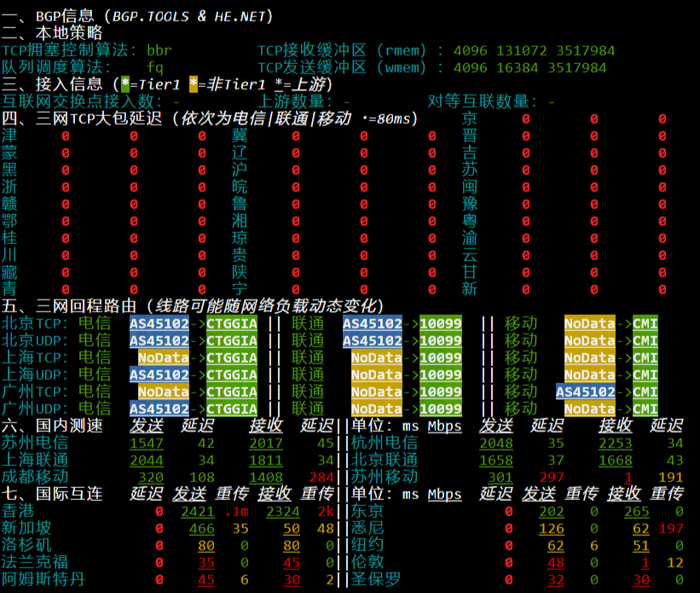The image size is (700, 593).
Task: Click the red 284 latency value
Action: (x=321, y=477)
